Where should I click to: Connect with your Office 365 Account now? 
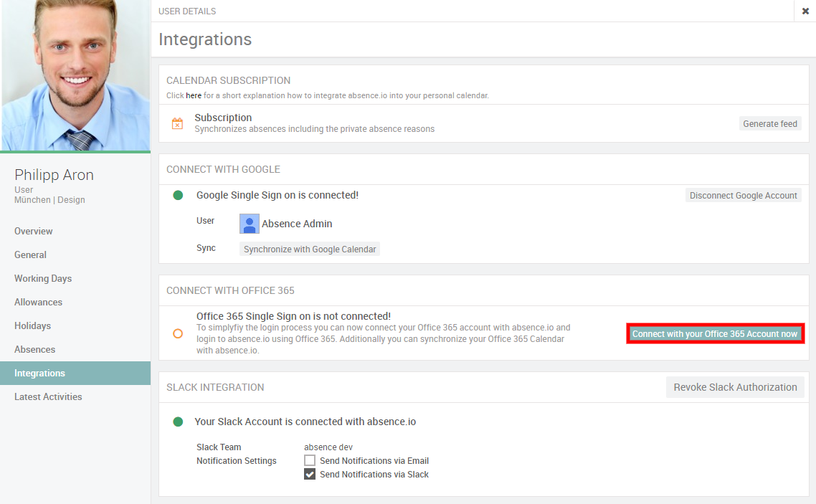point(715,333)
